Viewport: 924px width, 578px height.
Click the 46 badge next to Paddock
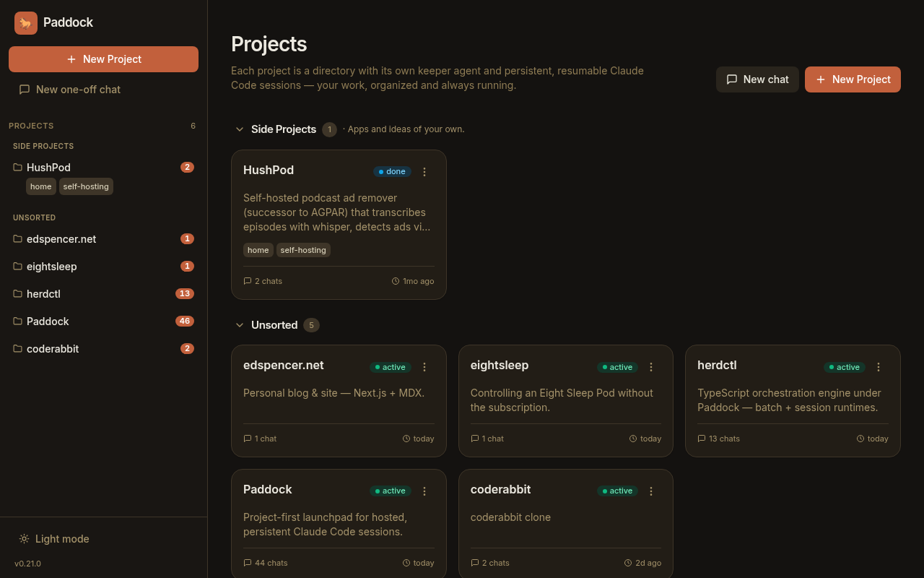tap(185, 322)
